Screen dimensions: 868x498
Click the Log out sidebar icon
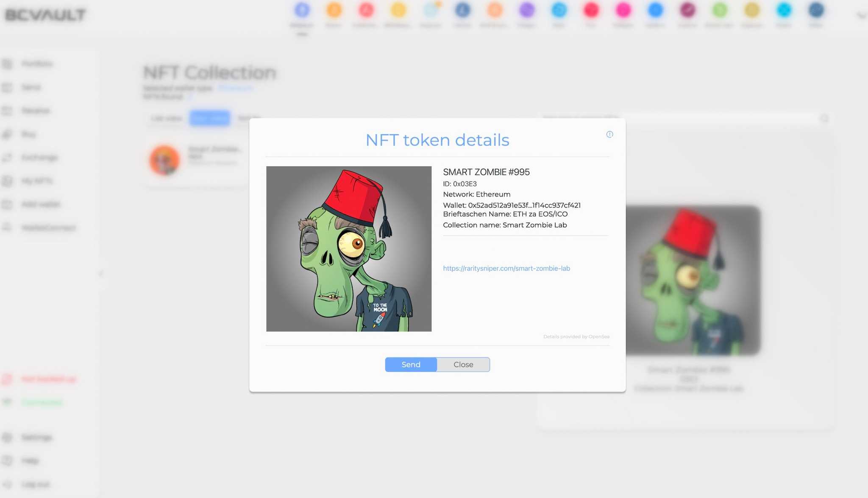[x=7, y=484]
